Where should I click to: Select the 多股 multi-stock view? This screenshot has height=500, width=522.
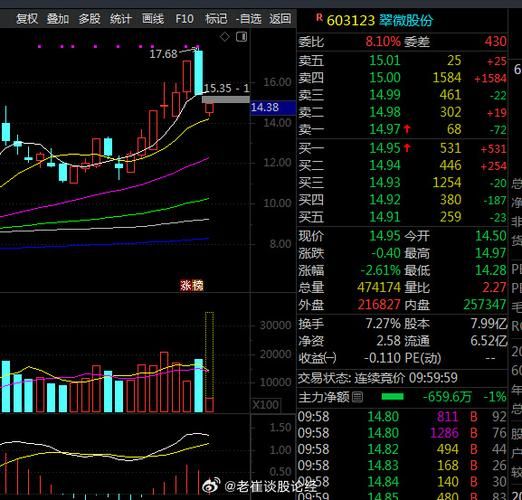pos(89,19)
